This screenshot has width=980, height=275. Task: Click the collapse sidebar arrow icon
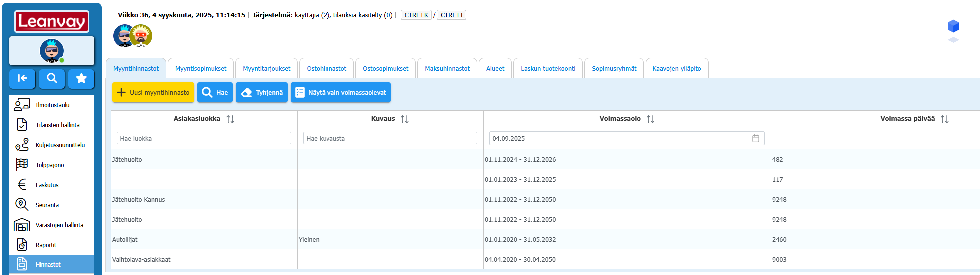pyautogui.click(x=22, y=78)
